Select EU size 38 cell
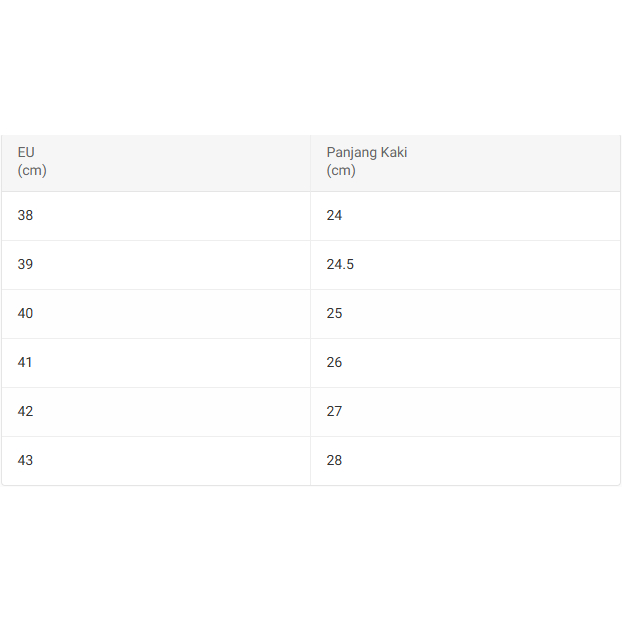Image resolution: width=622 pixels, height=622 pixels. [x=26, y=216]
